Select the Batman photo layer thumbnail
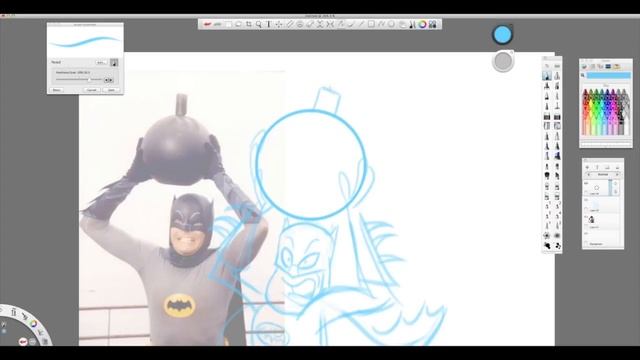Image resolution: width=640 pixels, height=360 pixels. [591, 219]
